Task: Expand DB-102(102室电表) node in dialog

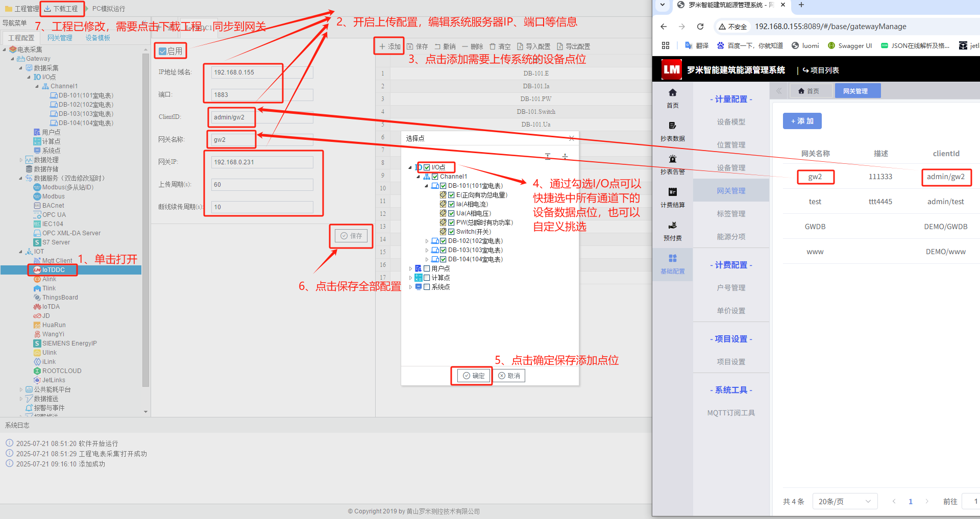Action: (427, 241)
